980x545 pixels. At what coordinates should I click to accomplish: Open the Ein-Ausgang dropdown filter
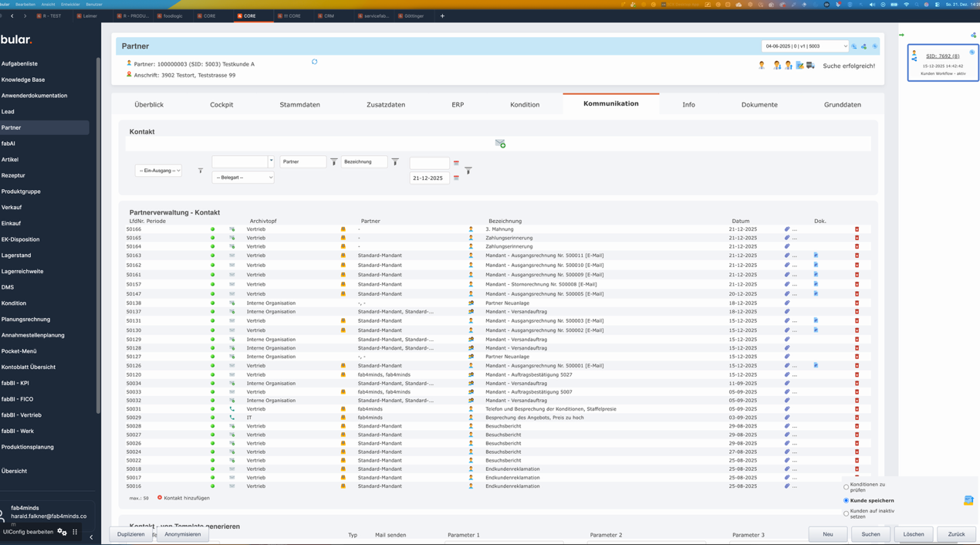tap(158, 171)
